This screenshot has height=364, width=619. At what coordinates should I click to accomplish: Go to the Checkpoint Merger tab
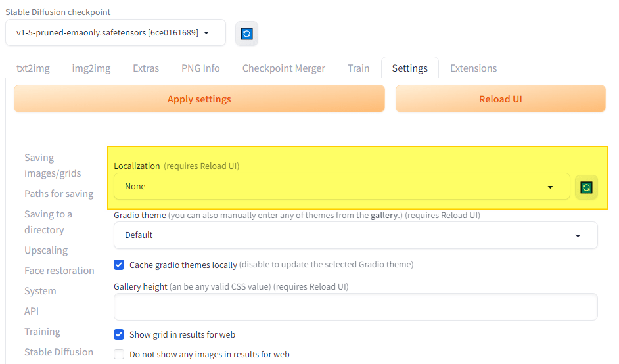(x=283, y=68)
